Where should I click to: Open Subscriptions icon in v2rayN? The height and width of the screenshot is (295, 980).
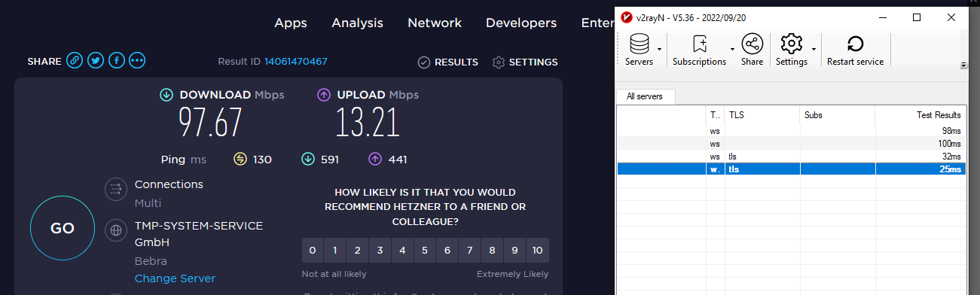point(700,44)
